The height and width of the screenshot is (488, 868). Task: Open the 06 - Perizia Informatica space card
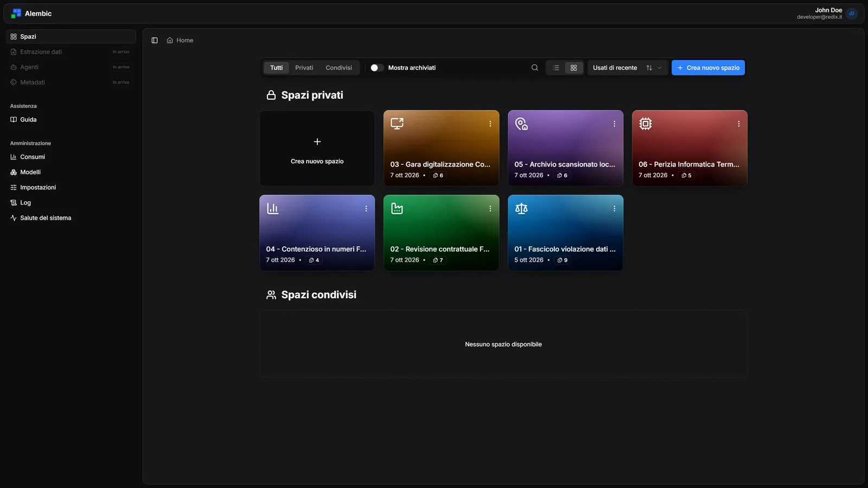point(690,148)
